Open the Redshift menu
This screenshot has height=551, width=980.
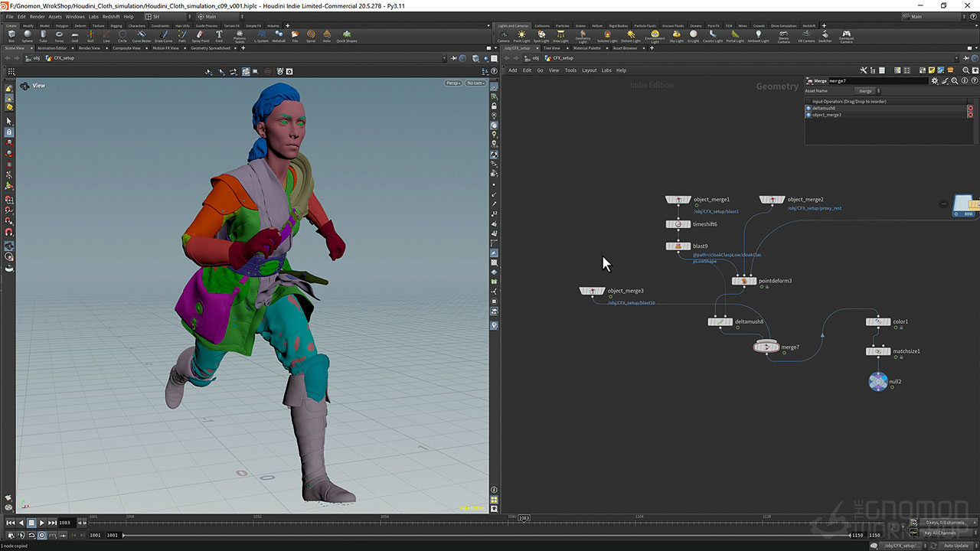(x=111, y=16)
